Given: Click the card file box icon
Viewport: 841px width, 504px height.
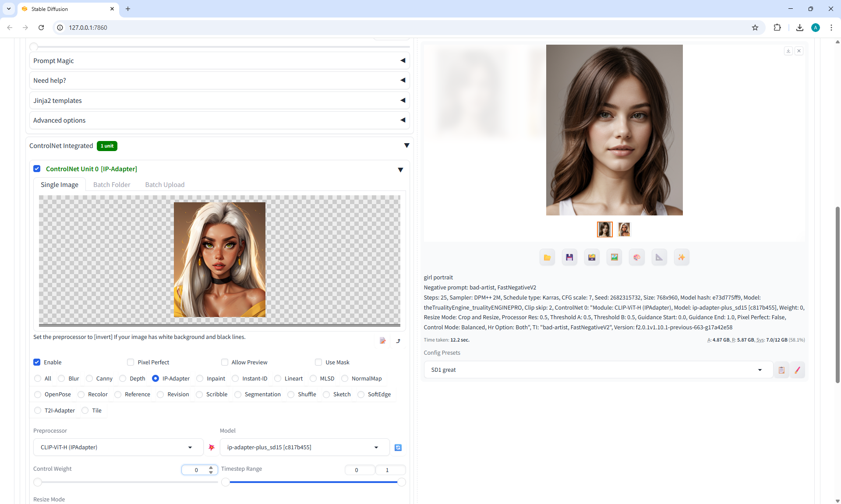Looking at the screenshot, I should pos(592,257).
